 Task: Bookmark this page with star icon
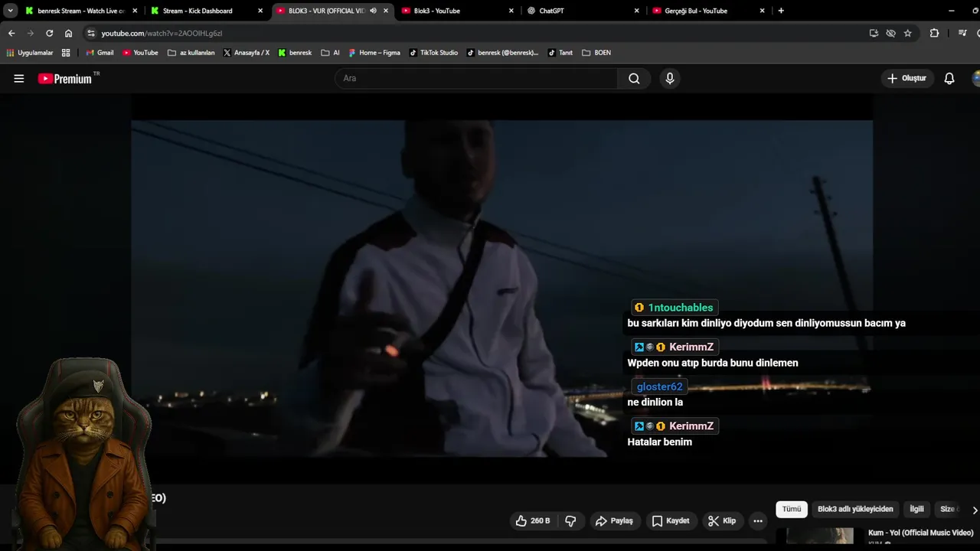coord(908,33)
